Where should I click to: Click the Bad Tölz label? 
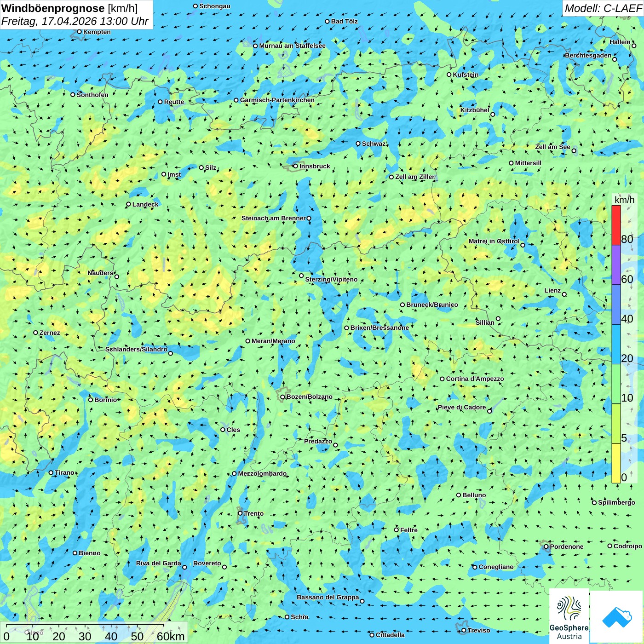point(345,21)
